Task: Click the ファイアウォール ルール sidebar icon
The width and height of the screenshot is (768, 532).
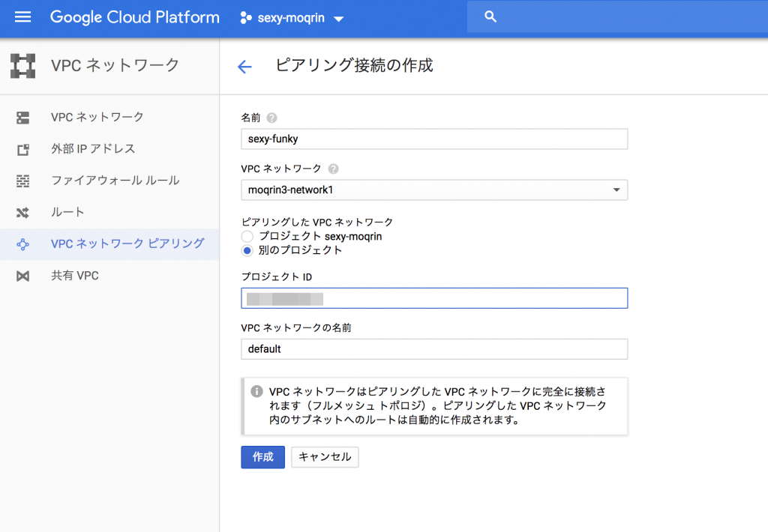Action: click(23, 181)
